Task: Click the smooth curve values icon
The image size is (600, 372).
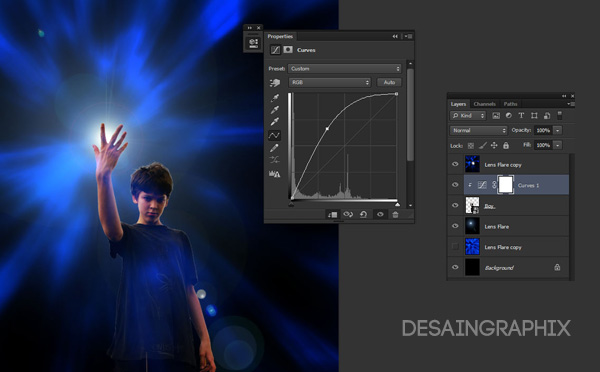Action: pyautogui.click(x=274, y=159)
